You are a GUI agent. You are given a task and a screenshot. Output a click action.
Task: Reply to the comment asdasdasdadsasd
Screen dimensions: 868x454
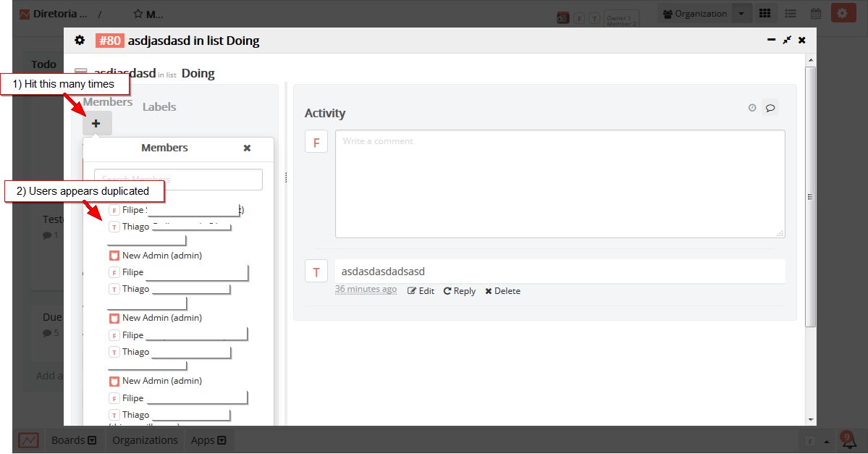(x=459, y=290)
